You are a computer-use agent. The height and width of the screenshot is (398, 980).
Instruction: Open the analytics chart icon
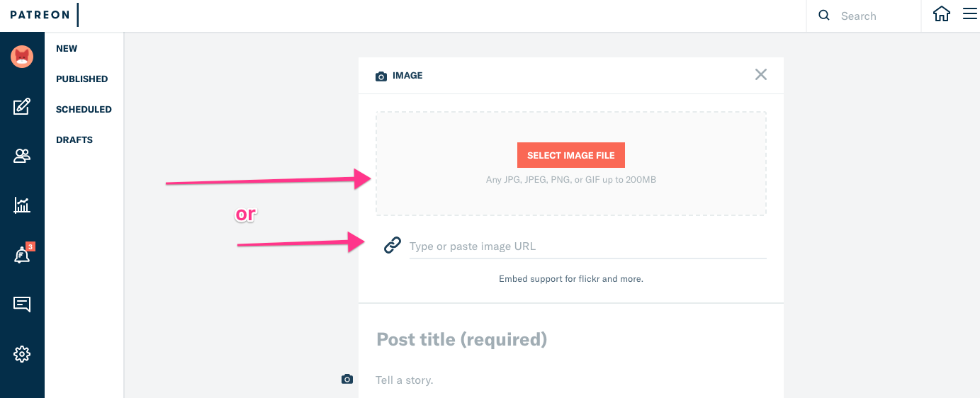pos(22,205)
